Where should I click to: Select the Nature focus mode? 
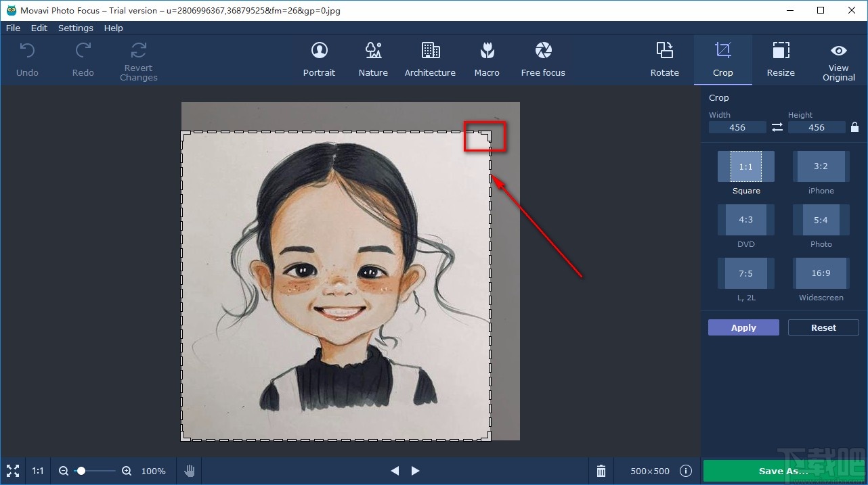373,60
